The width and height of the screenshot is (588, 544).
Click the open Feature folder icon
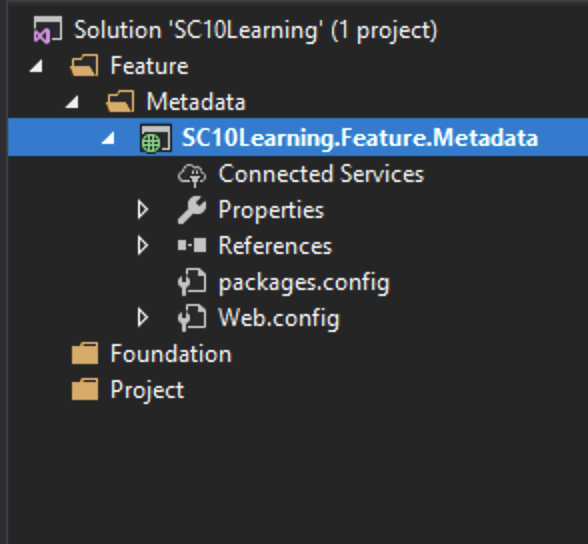84,65
